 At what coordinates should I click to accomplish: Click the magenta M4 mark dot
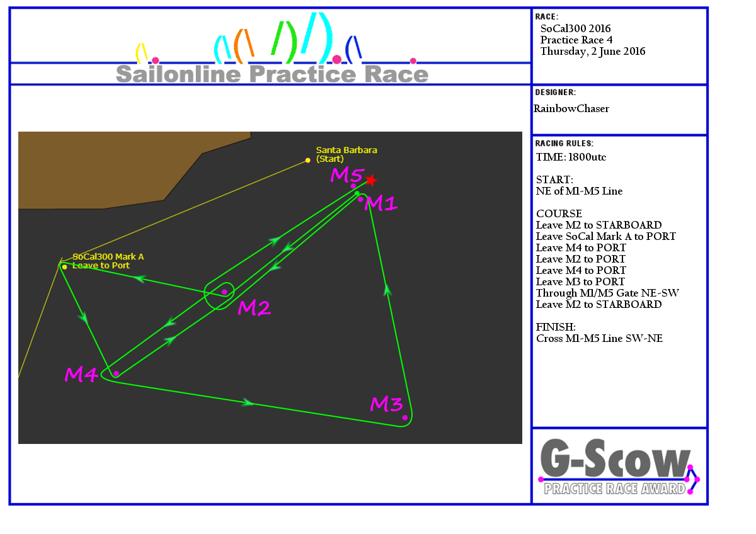[x=116, y=373]
